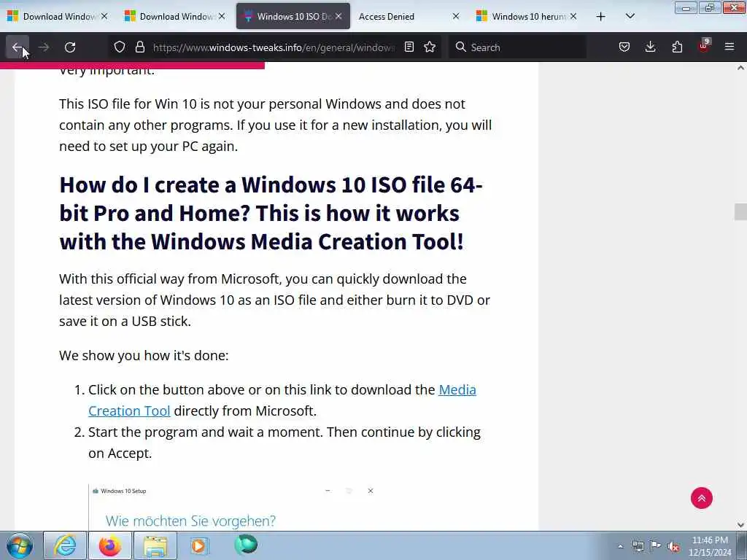
Task: Click the 'How do I create' heading
Action: click(271, 213)
